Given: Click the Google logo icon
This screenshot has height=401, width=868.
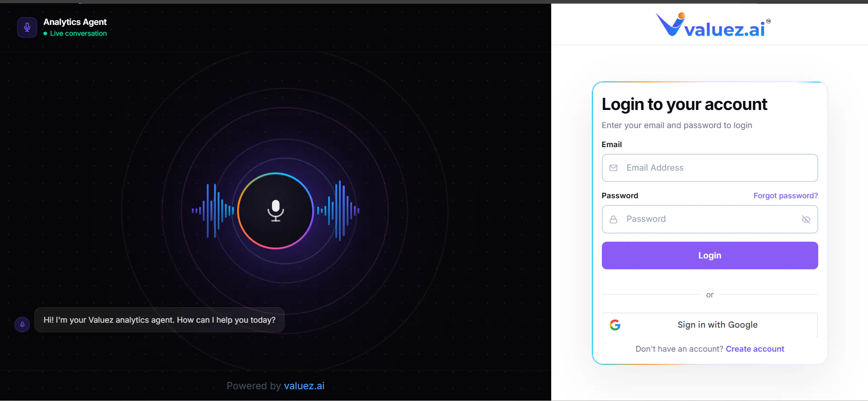Looking at the screenshot, I should (x=615, y=325).
